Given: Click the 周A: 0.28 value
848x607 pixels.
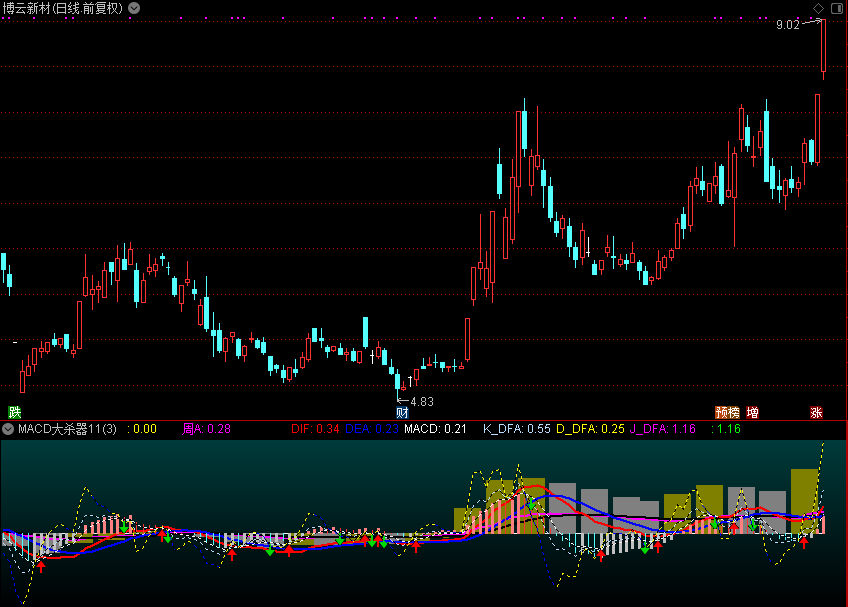Looking at the screenshot, I should [x=207, y=429].
